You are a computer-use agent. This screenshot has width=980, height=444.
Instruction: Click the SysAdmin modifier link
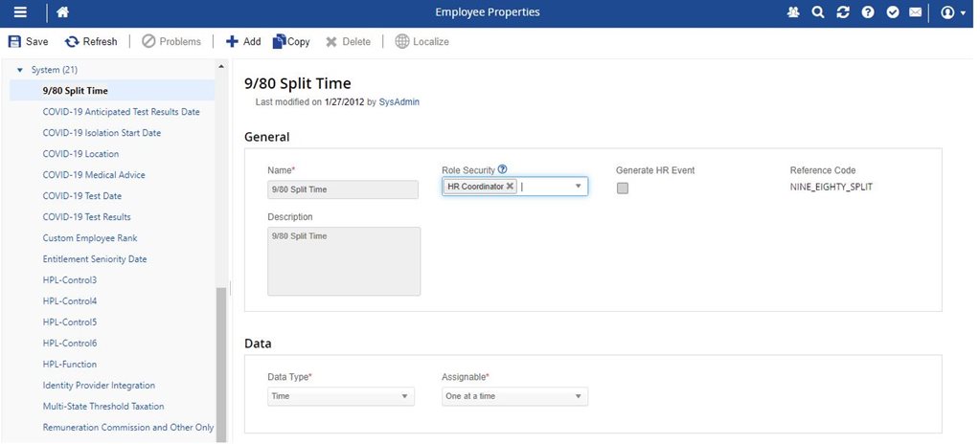pyautogui.click(x=399, y=101)
